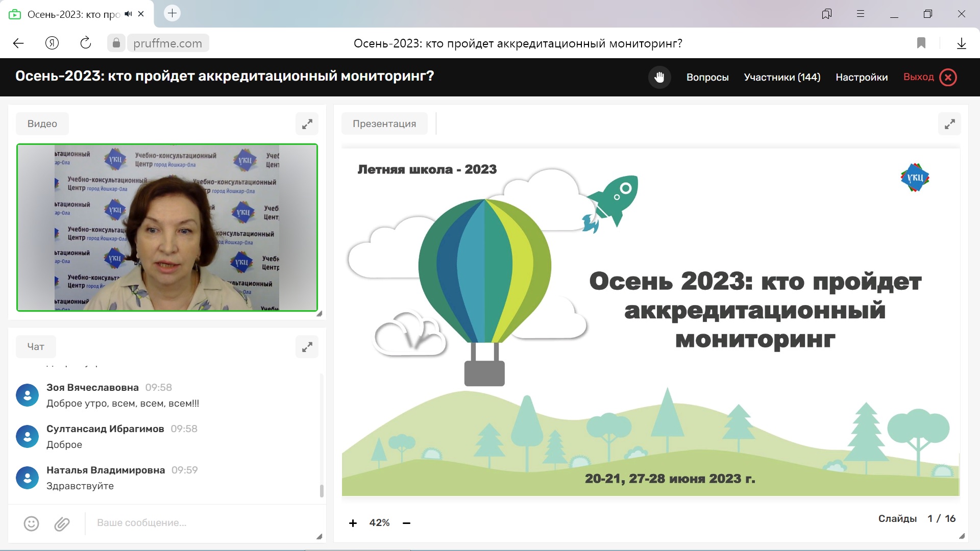Open the Вопросы menu item
980x551 pixels.
(x=707, y=77)
